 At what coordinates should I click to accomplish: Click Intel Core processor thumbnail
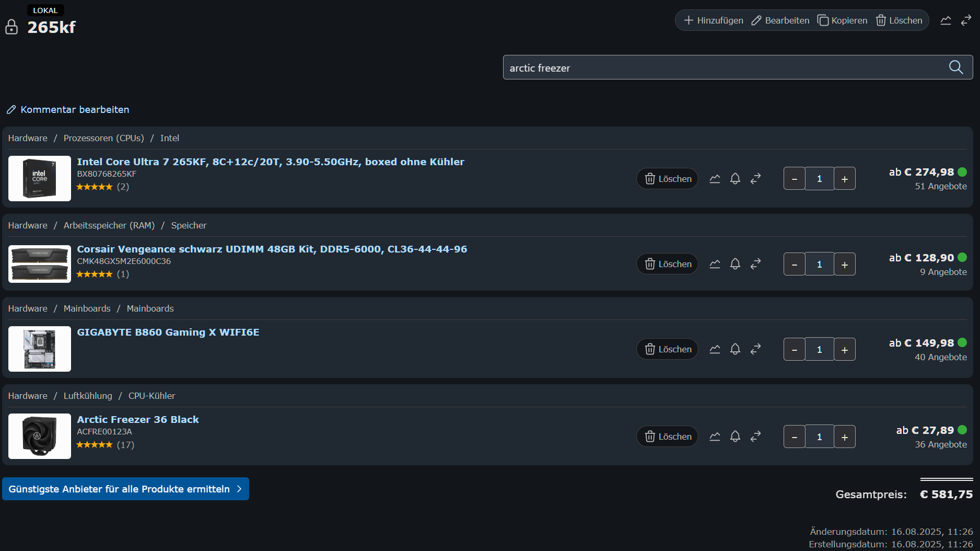click(40, 178)
